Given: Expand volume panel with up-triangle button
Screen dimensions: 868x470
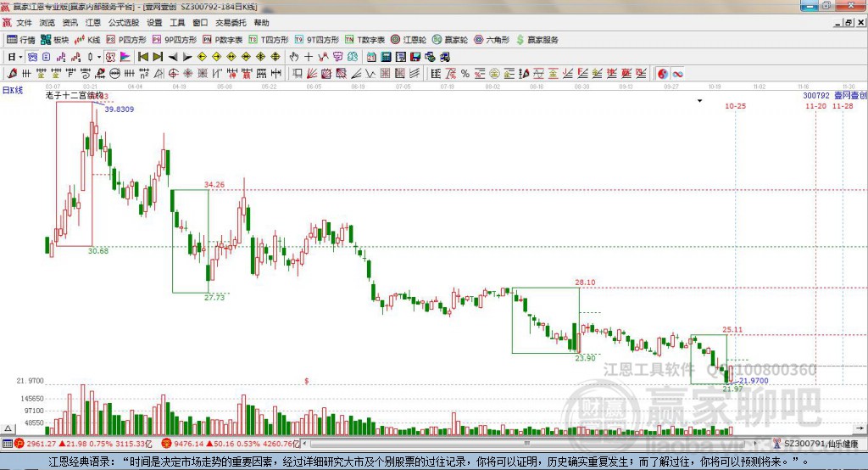Looking at the screenshot, I should (x=8, y=428).
